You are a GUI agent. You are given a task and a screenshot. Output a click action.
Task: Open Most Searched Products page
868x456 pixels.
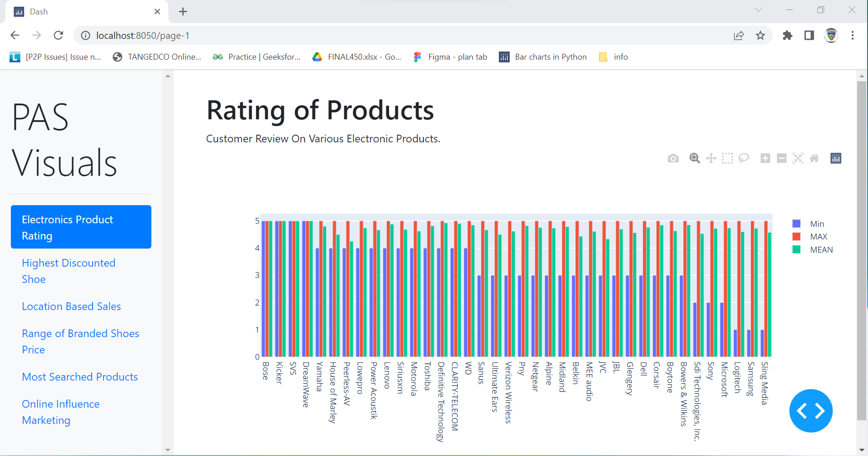pos(80,376)
